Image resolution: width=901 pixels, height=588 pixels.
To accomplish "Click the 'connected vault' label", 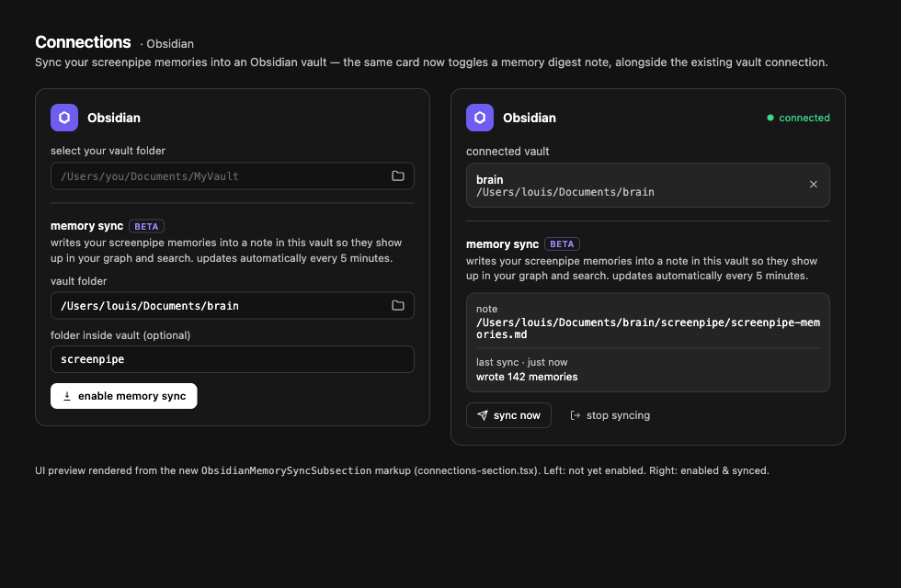I will 508,152.
